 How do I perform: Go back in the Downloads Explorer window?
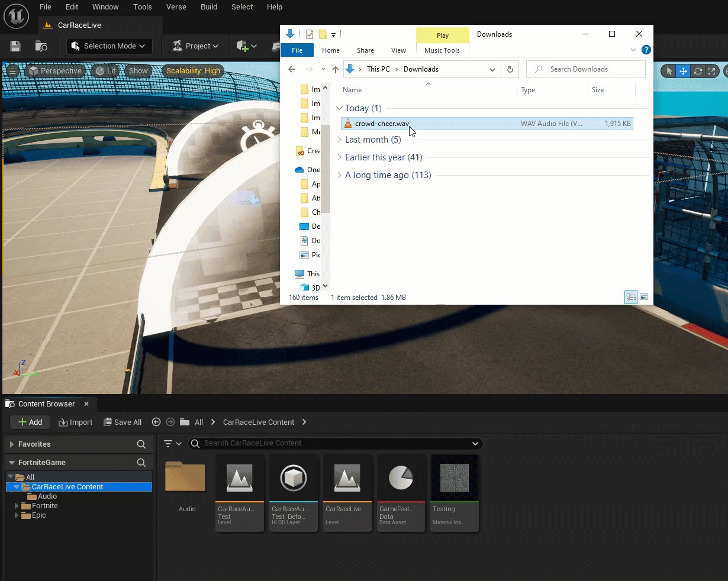[292, 69]
